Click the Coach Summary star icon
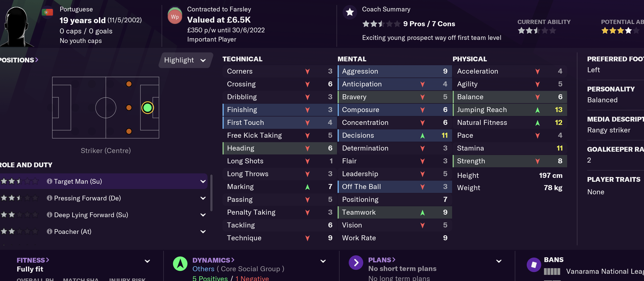This screenshot has height=281, width=644. point(350,12)
